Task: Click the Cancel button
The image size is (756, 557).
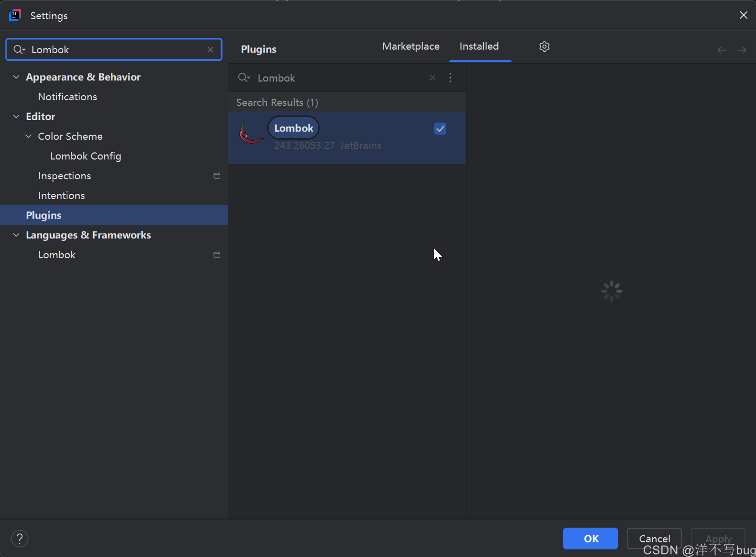Action: pyautogui.click(x=654, y=539)
